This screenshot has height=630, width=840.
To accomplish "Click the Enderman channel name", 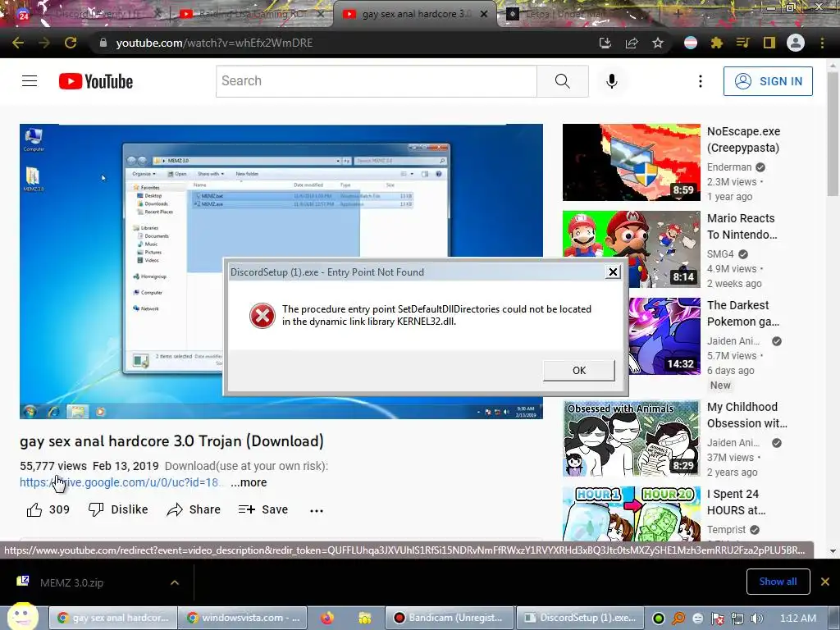I will click(x=729, y=167).
